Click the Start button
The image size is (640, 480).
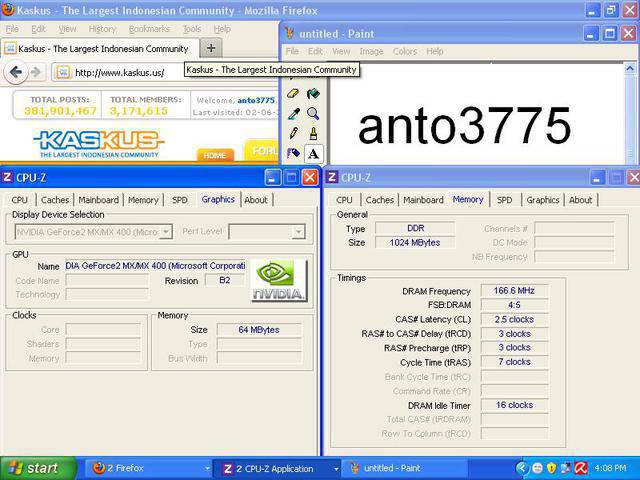pyautogui.click(x=38, y=468)
